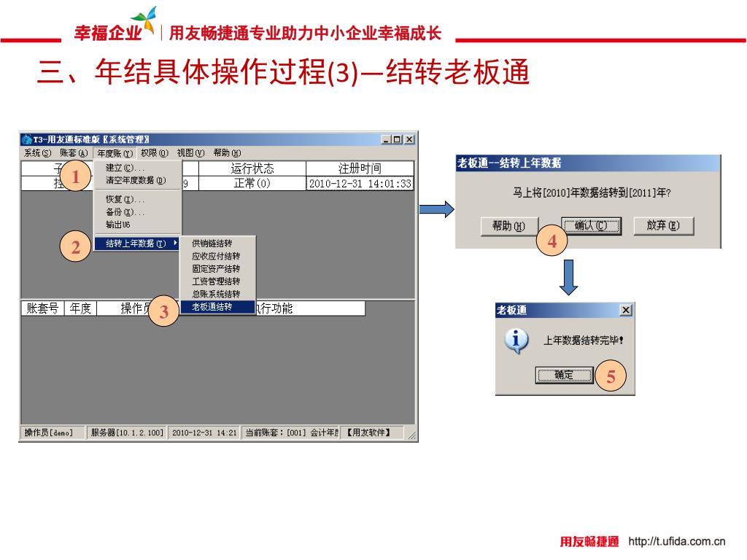Viewport: 747px width, 560px height.
Task: Choose 应收应付结转 submenu item
Action: coord(216,256)
